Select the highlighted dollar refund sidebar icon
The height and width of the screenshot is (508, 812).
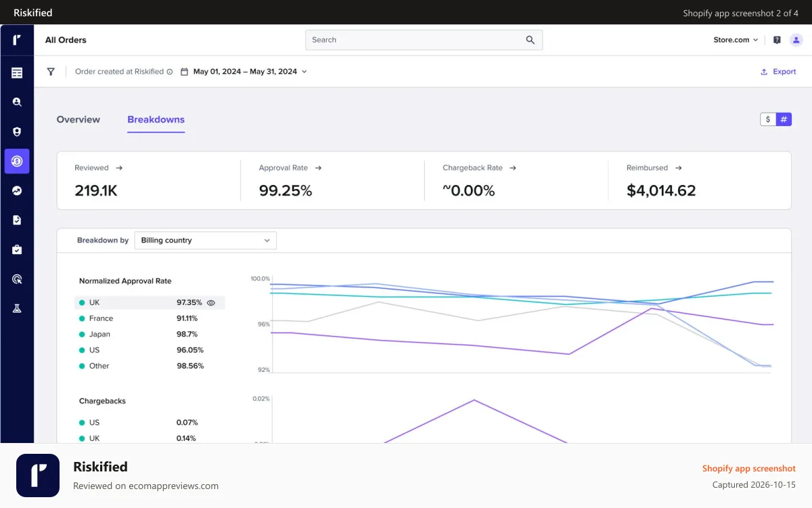tap(17, 161)
